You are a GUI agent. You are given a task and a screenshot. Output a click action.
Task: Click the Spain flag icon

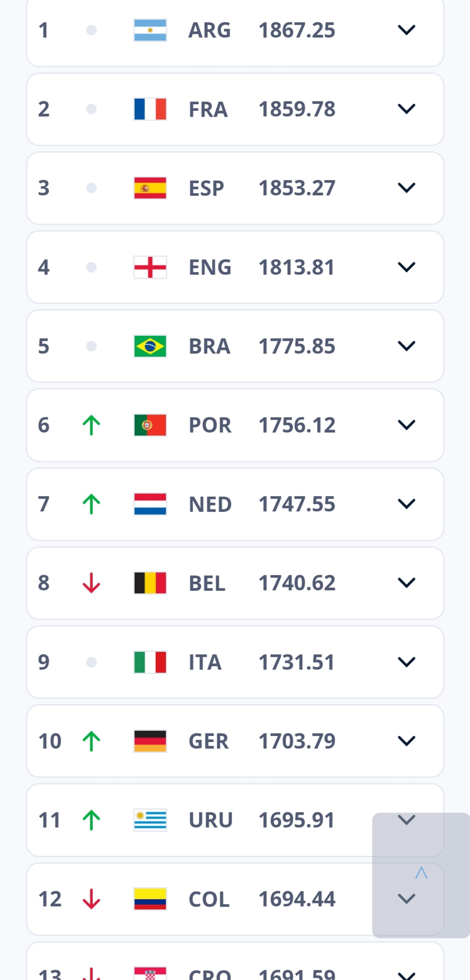150,188
